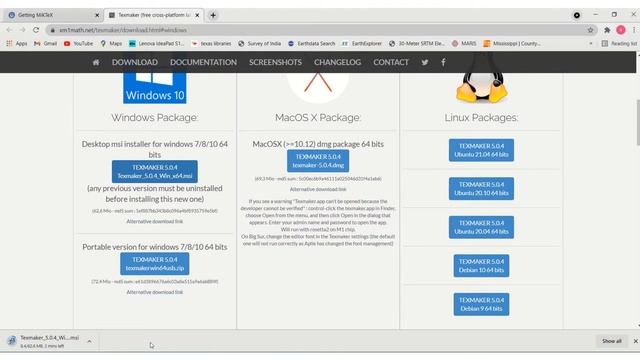640x360 pixels.
Task: Download Texmaker for Ubuntu 20.04 64 bits
Action: 481,227
